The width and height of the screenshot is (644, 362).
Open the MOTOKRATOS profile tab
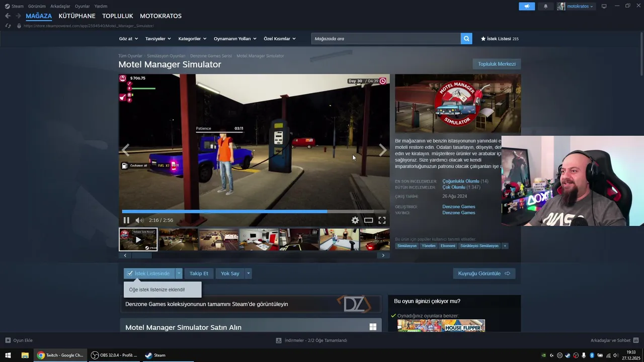(160, 16)
